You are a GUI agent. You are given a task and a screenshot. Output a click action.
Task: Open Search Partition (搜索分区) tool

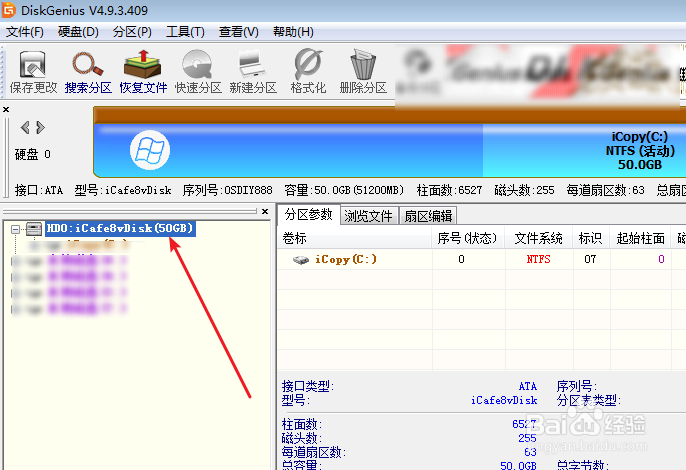click(x=88, y=71)
